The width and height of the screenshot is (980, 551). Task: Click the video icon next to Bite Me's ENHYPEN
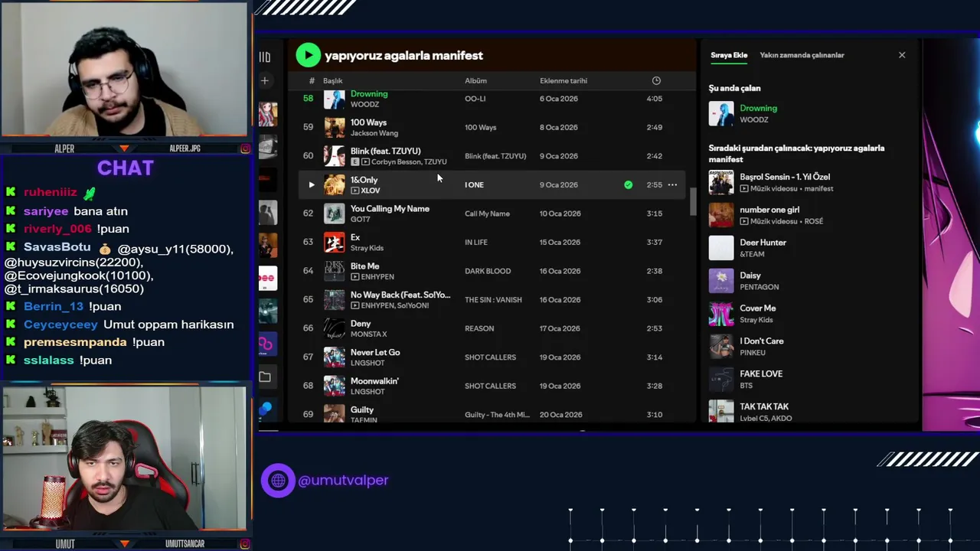pyautogui.click(x=354, y=277)
